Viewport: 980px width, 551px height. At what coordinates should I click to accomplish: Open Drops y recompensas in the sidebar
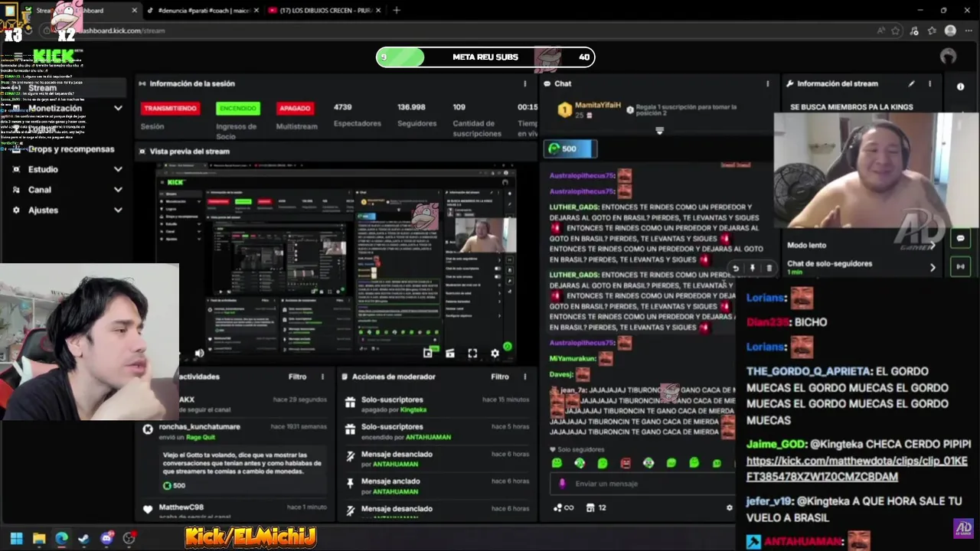coord(71,149)
